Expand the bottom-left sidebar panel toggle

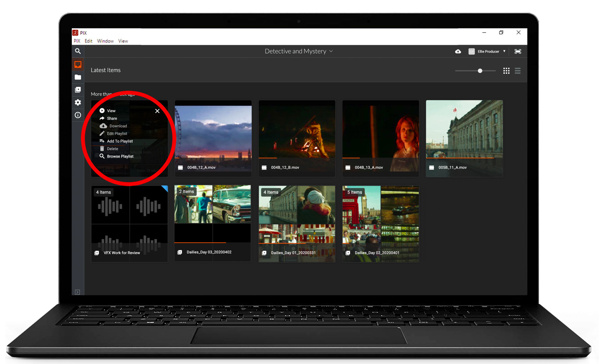[78, 292]
